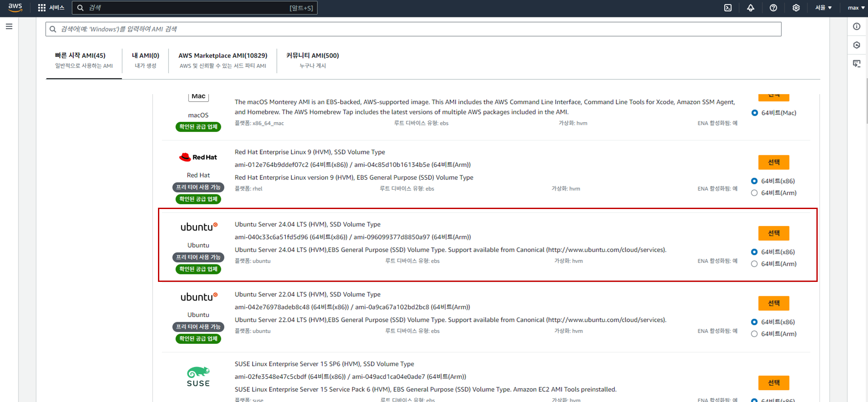Select 64비트(Arm) for Ubuntu 22.04
Image resolution: width=868 pixels, height=402 pixels.
[x=754, y=334]
